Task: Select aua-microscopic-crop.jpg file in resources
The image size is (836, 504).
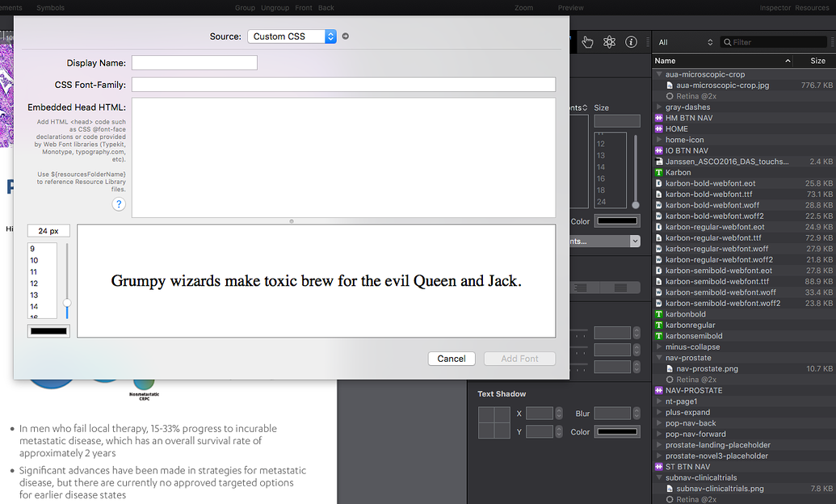Action: pos(722,85)
